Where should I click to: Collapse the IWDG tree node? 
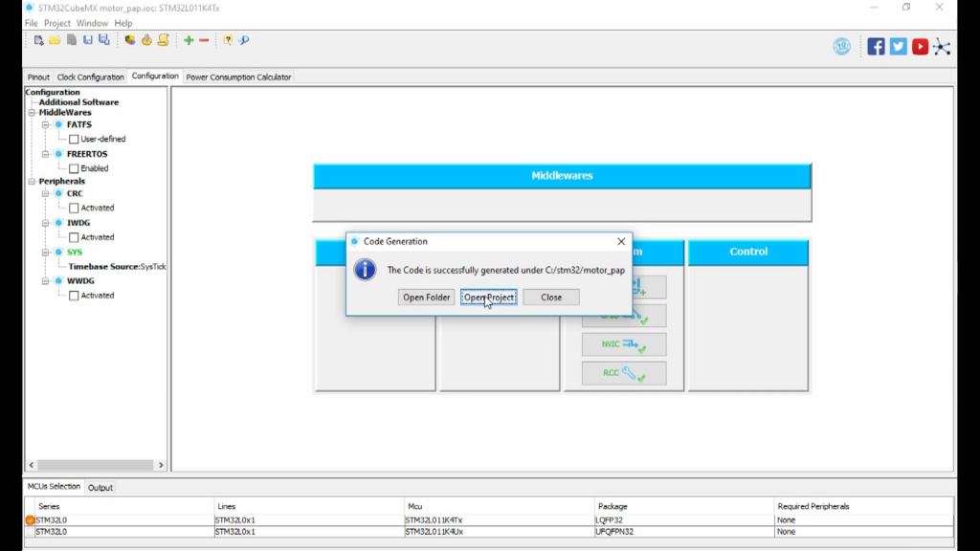[45, 223]
